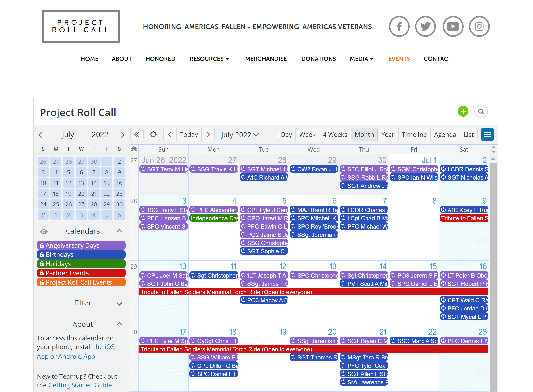Open the Facebook social icon
The image size is (533, 392).
tap(399, 26)
